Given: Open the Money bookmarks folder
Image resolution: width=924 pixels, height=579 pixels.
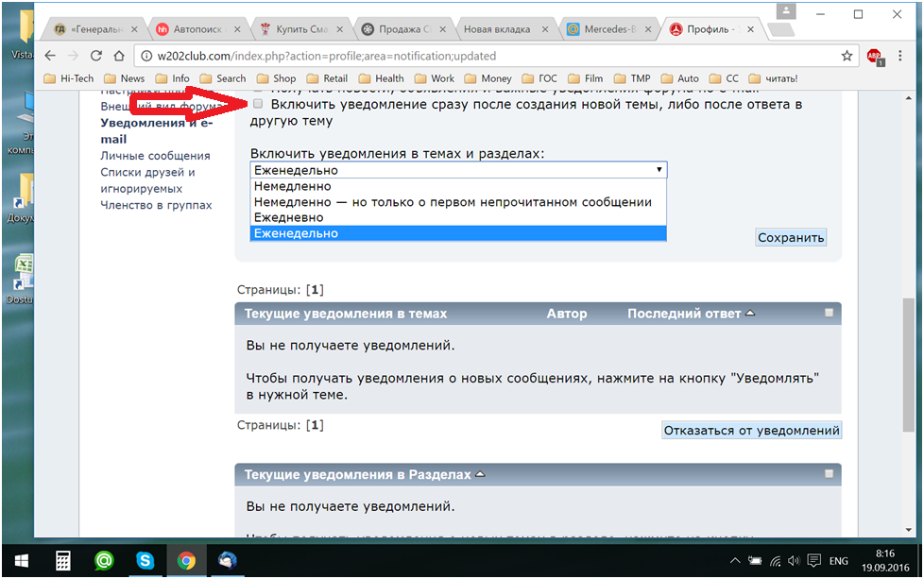Looking at the screenshot, I should tap(488, 78).
